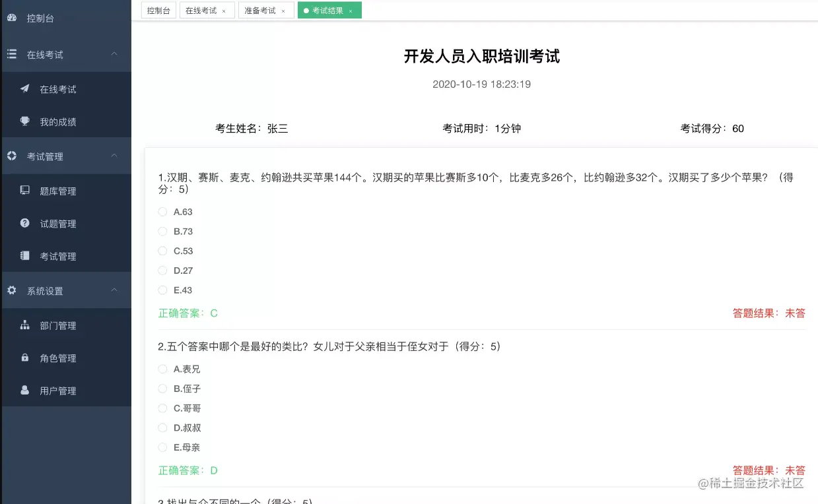This screenshot has height=504, width=818.
Task: Click the question mark icon for 试题管理
Action: coord(24,223)
